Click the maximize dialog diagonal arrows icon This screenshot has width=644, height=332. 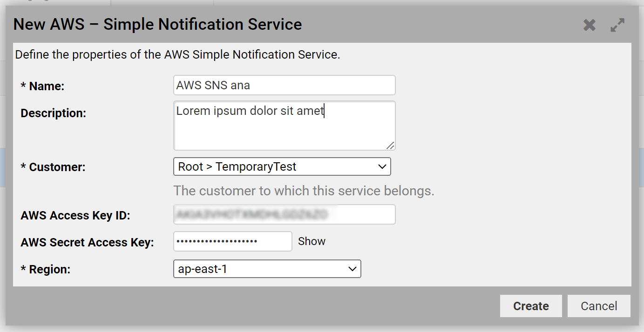click(617, 25)
